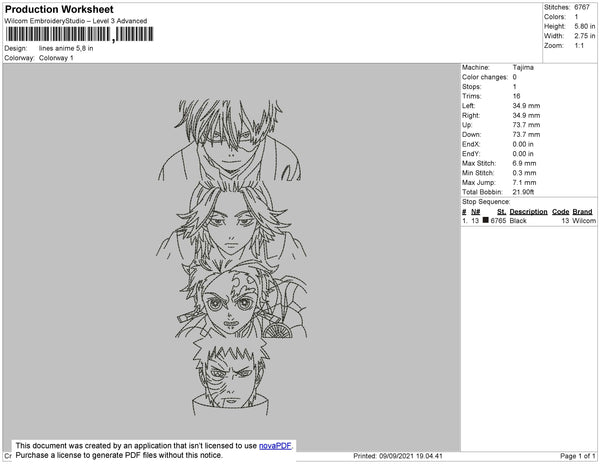600x464 pixels.
Task: Open the novaPDF hyperlink
Action: (275, 446)
